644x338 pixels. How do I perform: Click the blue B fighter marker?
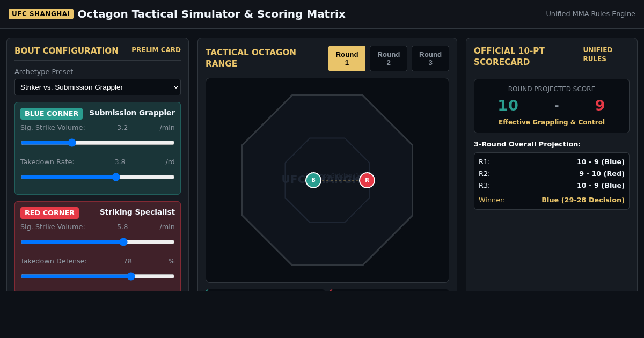tap(313, 180)
